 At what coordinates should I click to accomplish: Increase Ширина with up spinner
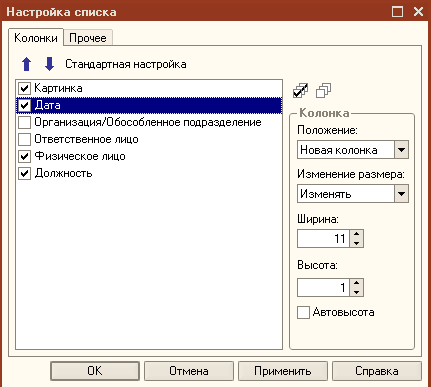point(356,234)
